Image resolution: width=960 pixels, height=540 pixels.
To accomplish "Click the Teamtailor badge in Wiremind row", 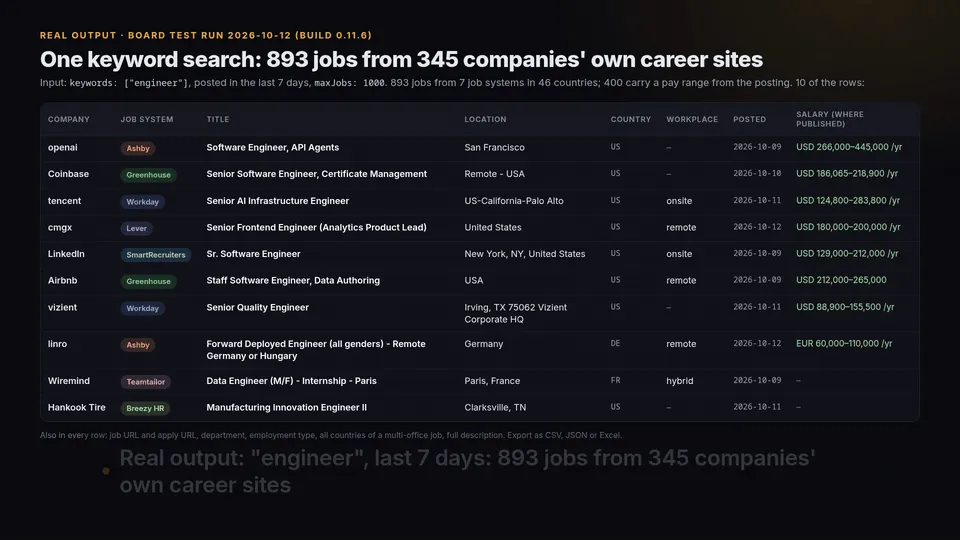I will (x=146, y=381).
